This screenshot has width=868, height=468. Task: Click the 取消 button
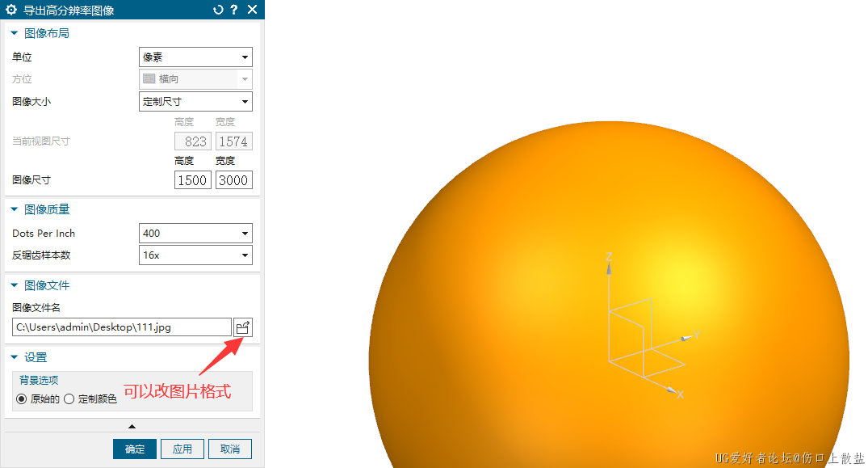230,449
